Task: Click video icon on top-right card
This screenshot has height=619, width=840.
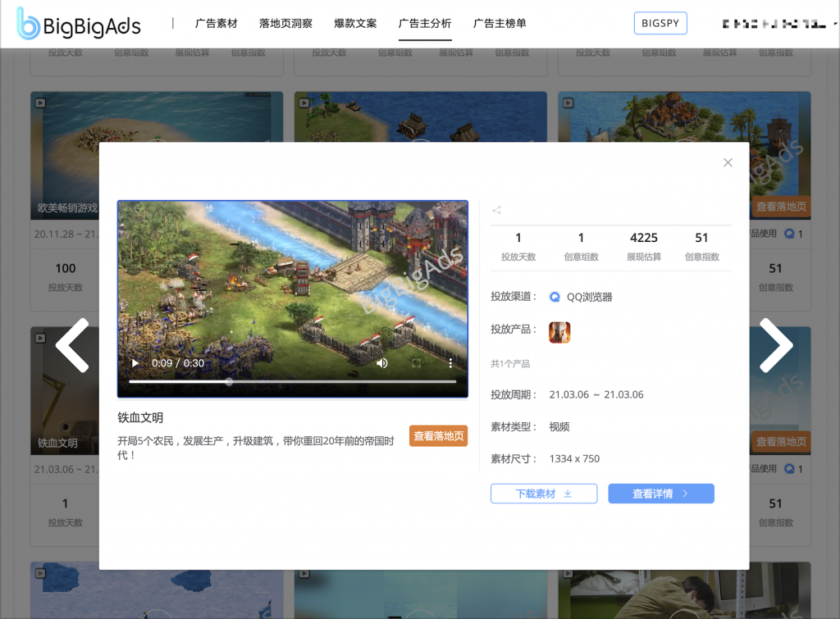Action: [x=568, y=102]
